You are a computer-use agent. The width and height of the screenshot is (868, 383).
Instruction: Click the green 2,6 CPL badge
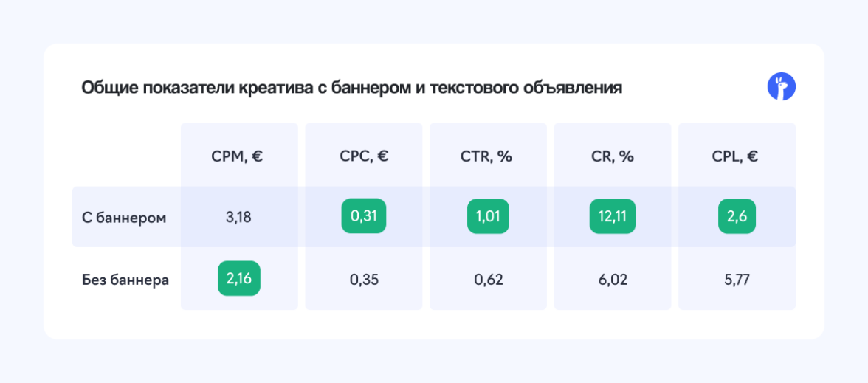point(737,217)
